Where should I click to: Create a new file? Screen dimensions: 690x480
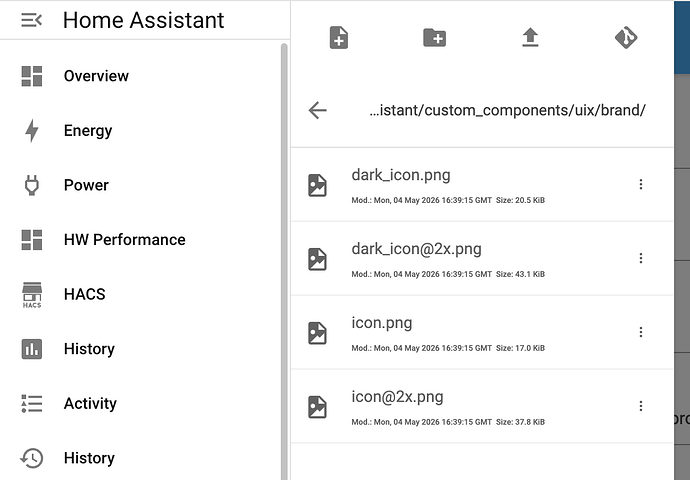tap(339, 37)
